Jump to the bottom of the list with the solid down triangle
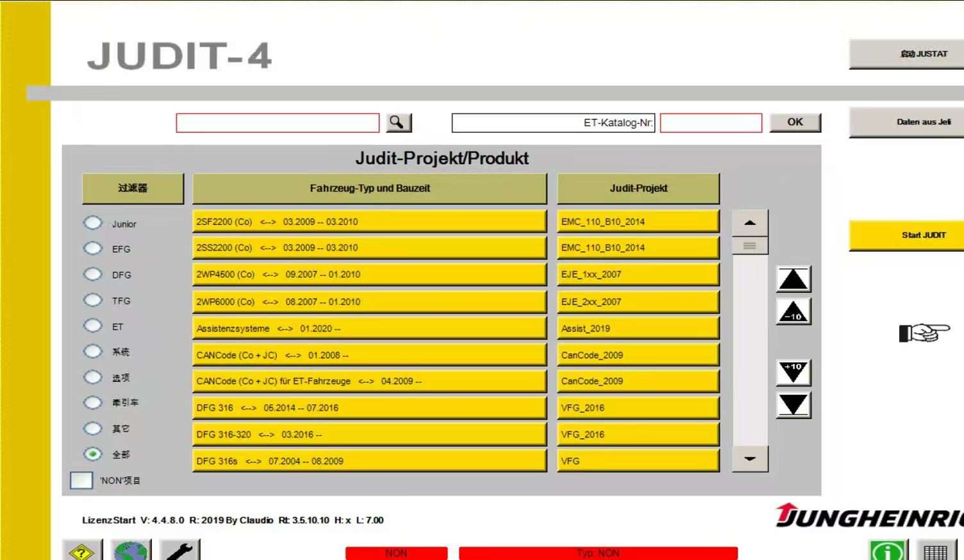This screenshot has width=964, height=560. 794,405
